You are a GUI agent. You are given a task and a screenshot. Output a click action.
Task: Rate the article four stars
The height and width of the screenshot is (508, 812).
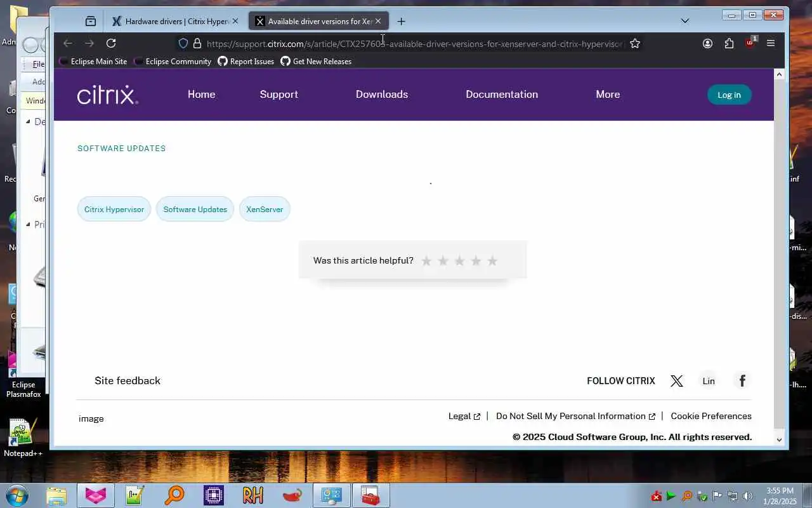tap(476, 261)
